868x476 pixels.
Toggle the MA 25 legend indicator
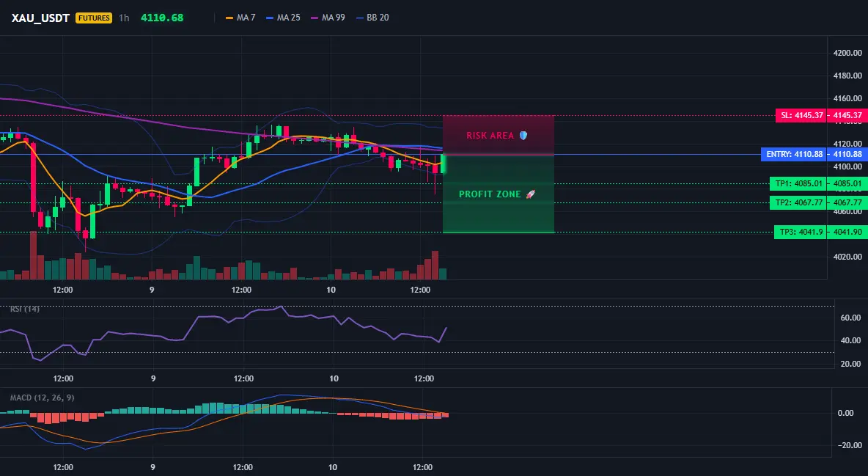(x=283, y=18)
